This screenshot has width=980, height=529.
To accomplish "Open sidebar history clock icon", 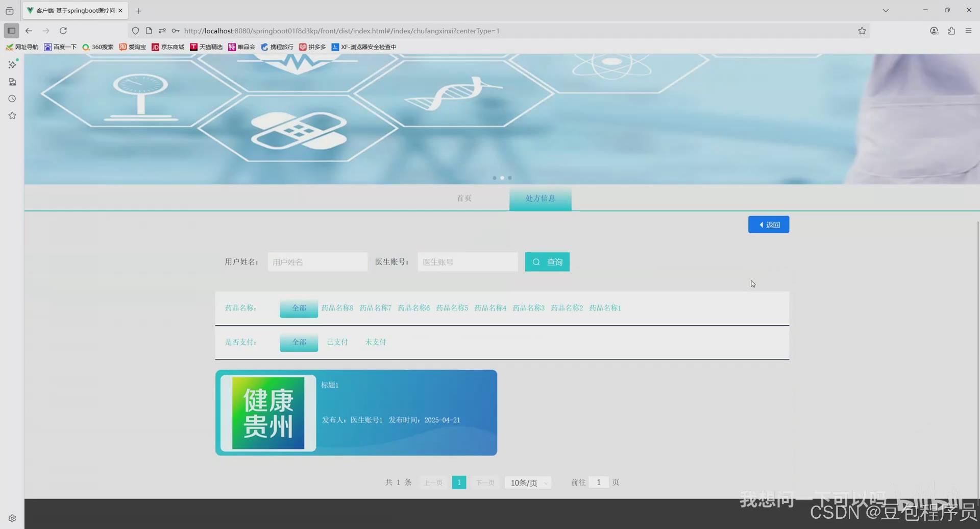I will click(12, 99).
